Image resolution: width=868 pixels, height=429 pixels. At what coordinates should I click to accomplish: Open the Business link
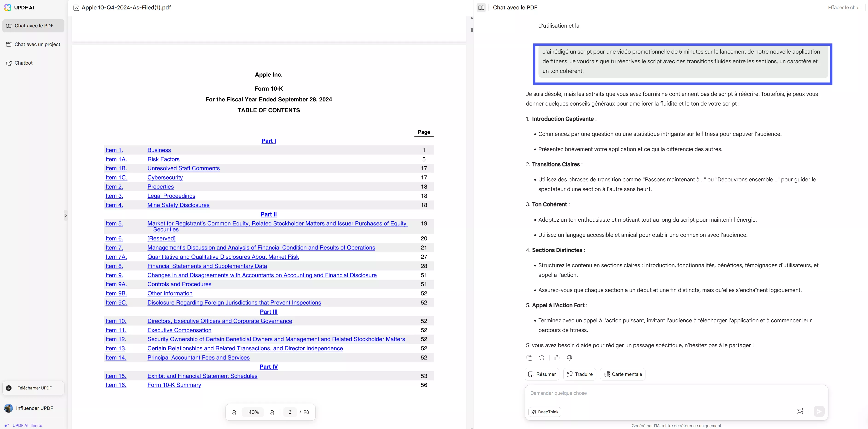pyautogui.click(x=159, y=150)
